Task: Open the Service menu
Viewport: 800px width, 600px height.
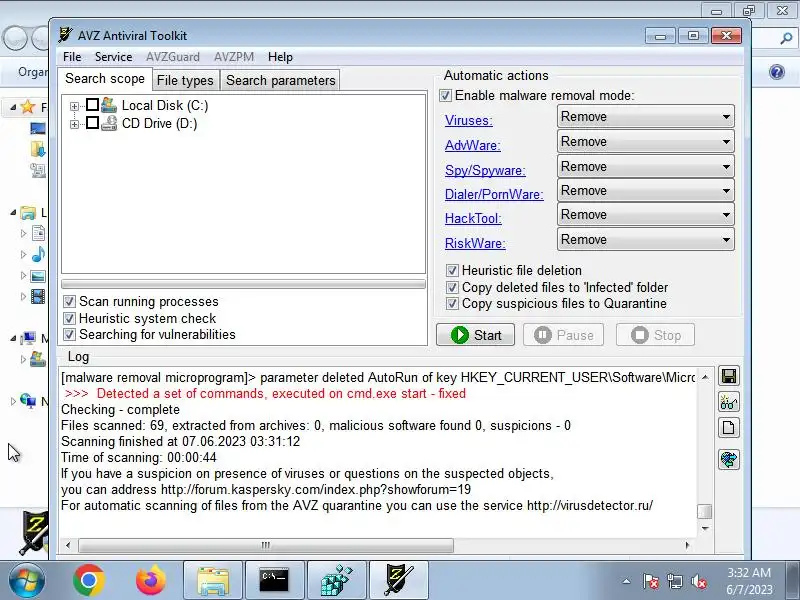Action: click(x=113, y=57)
